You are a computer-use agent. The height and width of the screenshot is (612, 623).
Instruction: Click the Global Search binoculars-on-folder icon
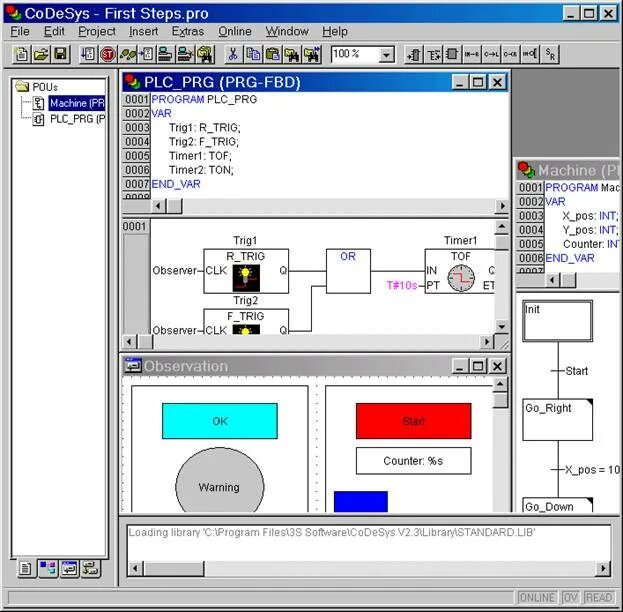pos(205,54)
